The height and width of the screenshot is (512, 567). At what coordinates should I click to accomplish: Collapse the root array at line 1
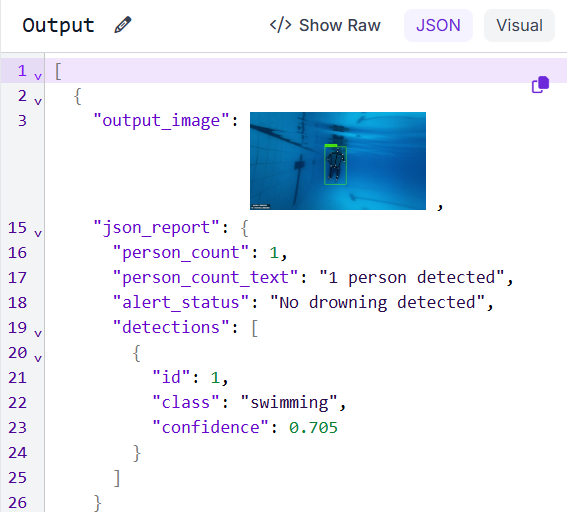tap(38, 76)
